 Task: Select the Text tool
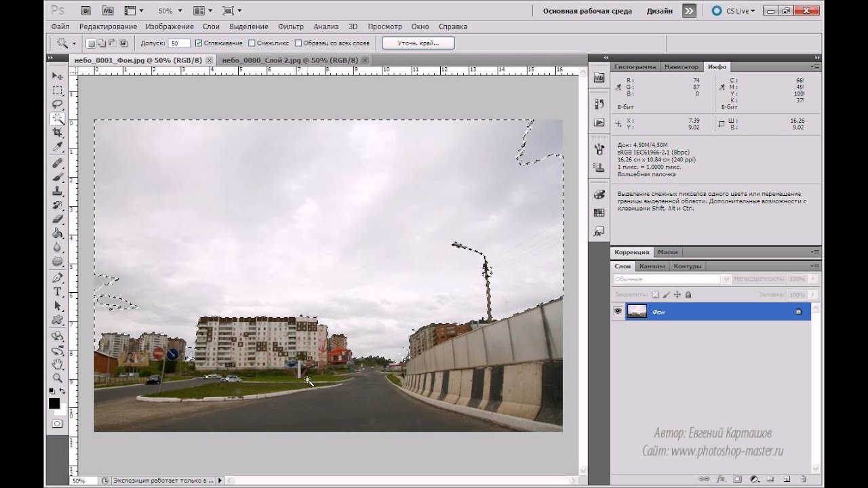58,291
